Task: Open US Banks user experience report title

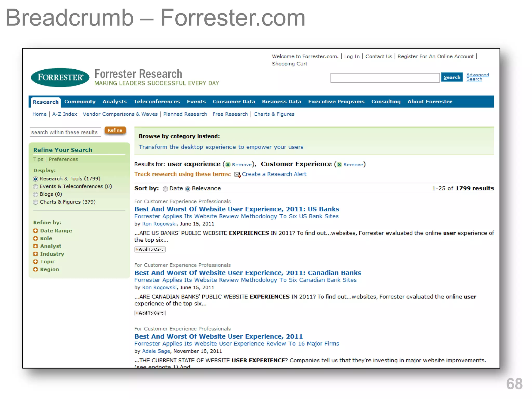Action: click(x=237, y=209)
